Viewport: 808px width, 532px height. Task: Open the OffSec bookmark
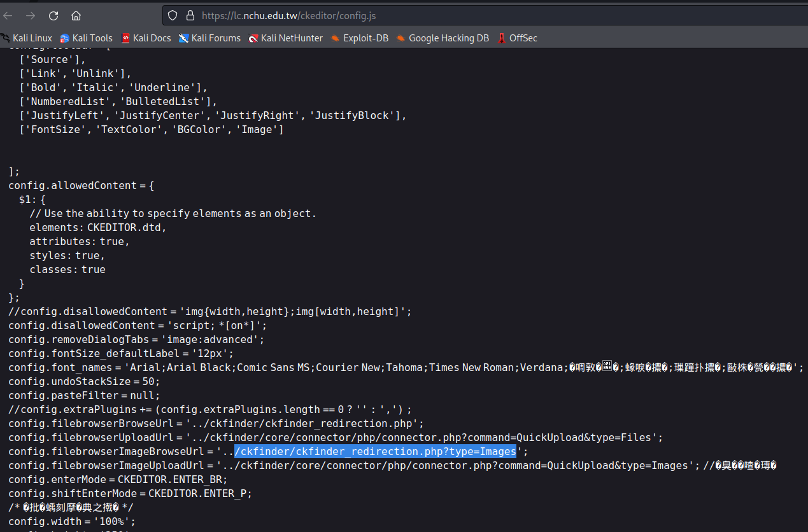(x=517, y=38)
